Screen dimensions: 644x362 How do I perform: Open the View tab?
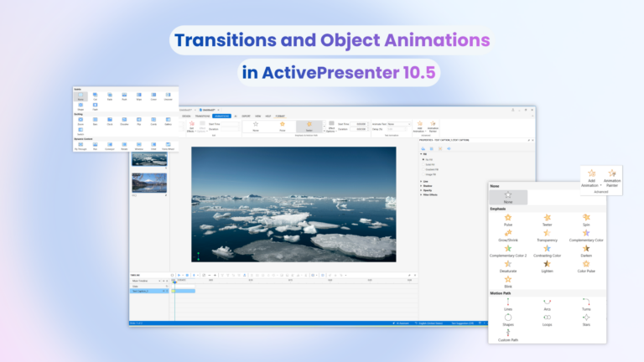(258, 116)
